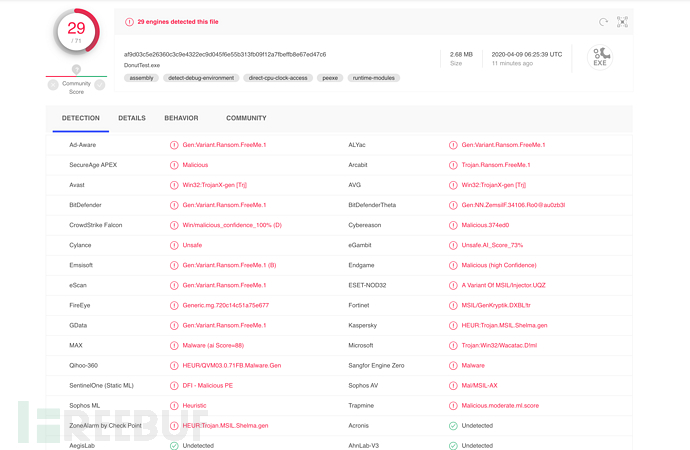Viewport: 690px width, 450px height.
Task: Open the BEHAVIOR tab
Action: [x=181, y=118]
